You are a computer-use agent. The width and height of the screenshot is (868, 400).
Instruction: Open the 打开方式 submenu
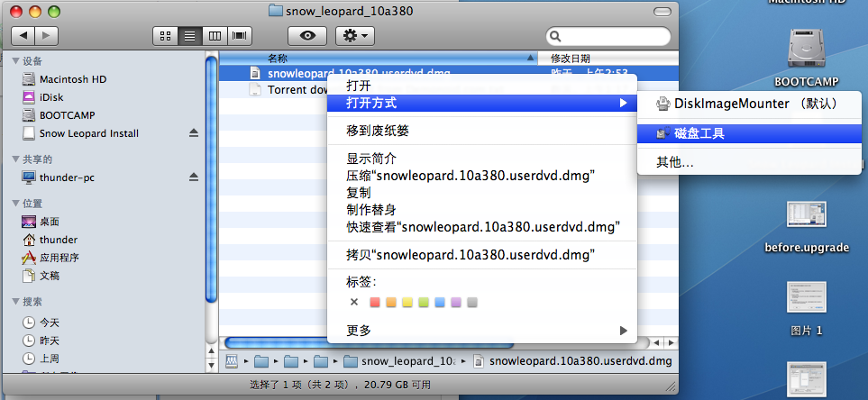click(481, 103)
